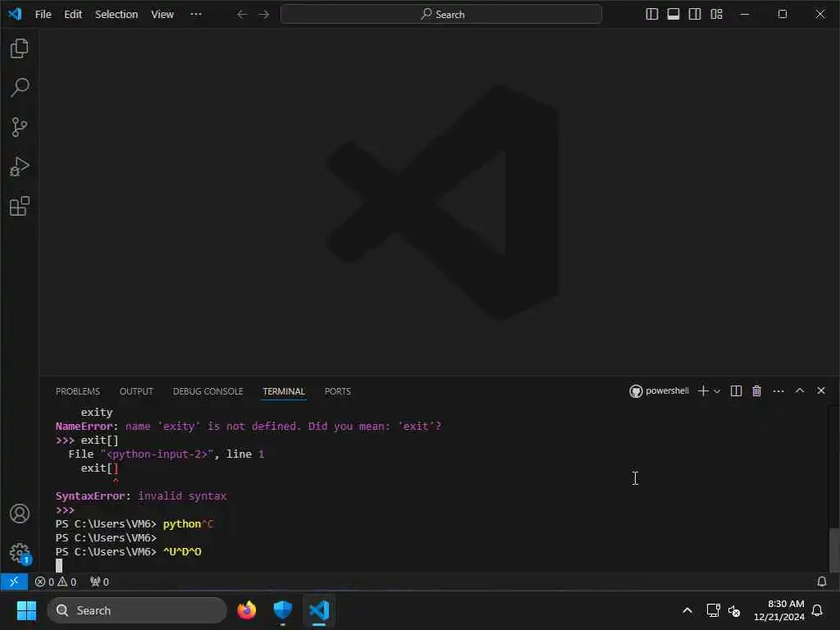This screenshot has height=630, width=840.
Task: Open the Windows notification center bell
Action: pos(818,610)
